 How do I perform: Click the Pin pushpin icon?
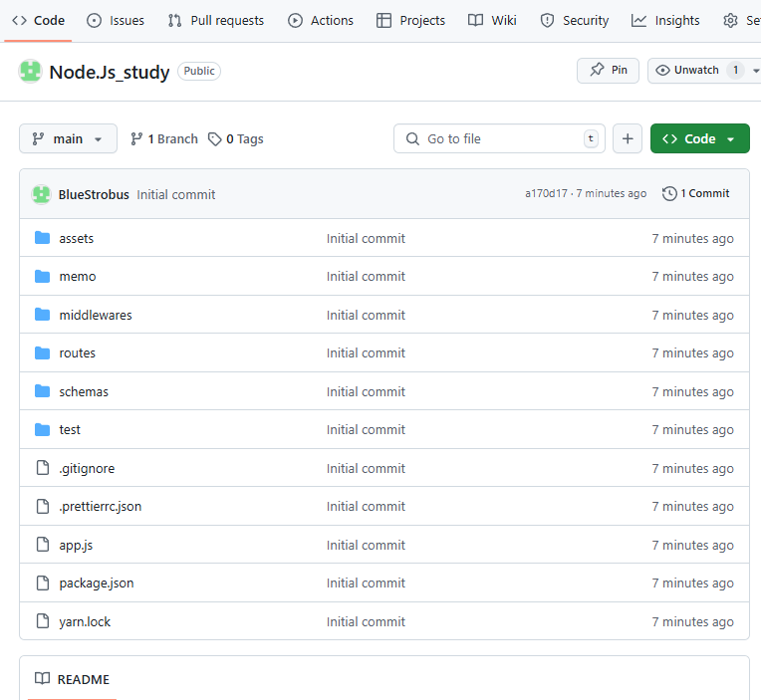(597, 70)
